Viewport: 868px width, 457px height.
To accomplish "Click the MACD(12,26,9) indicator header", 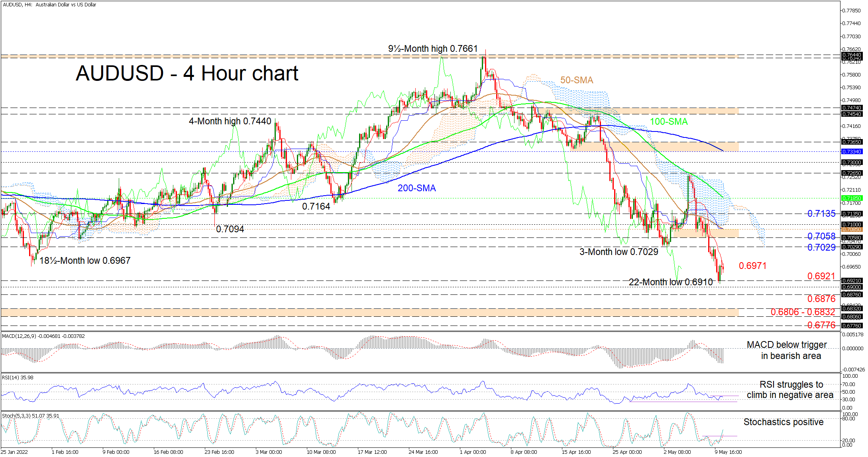I will (x=43, y=336).
